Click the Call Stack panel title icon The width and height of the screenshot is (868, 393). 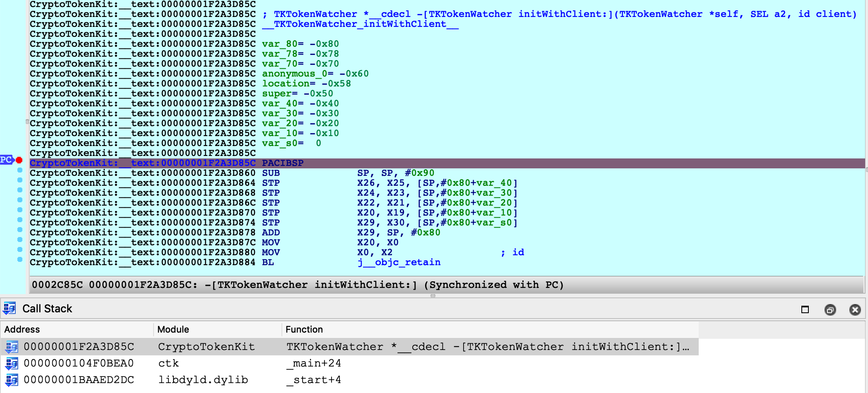[x=10, y=309]
